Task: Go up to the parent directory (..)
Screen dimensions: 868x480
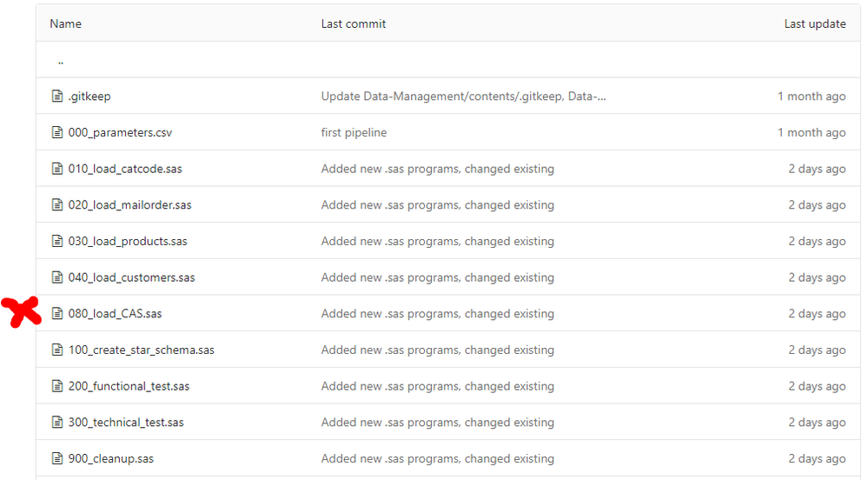Action: click(x=60, y=62)
